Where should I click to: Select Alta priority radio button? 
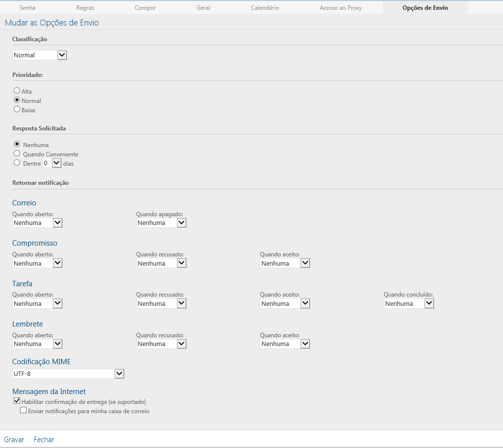tap(17, 91)
